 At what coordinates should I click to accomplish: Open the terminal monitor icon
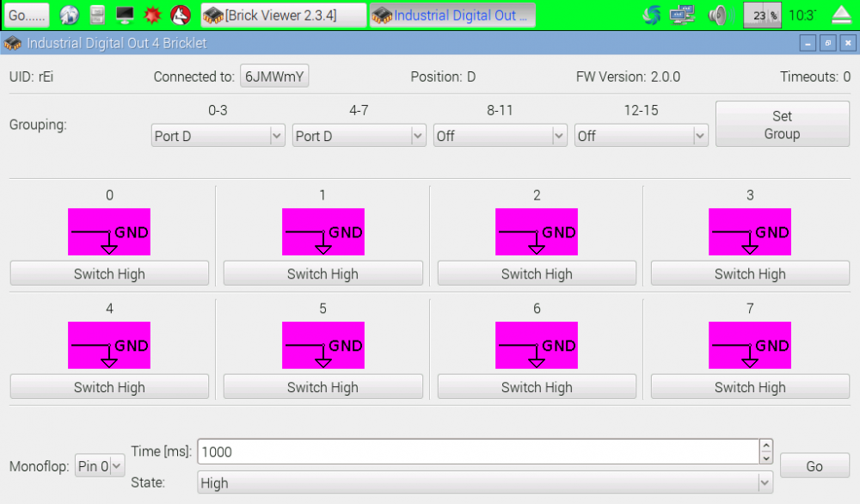tap(125, 15)
